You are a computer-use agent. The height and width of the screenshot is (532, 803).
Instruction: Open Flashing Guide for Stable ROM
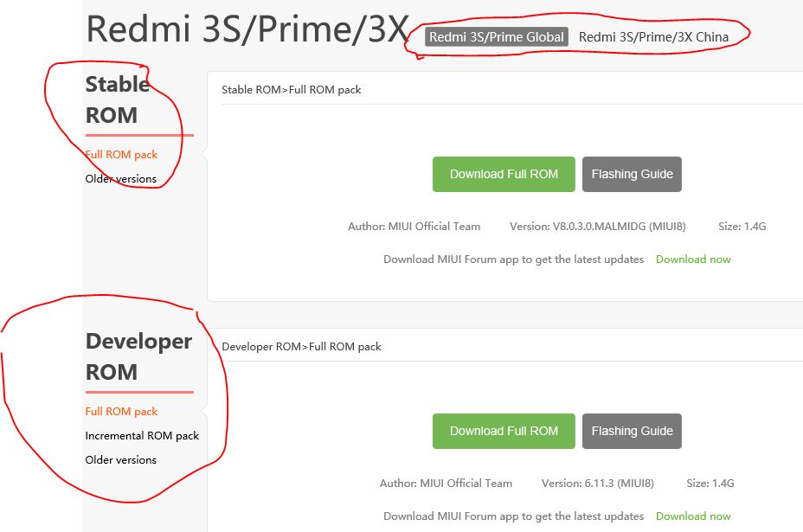click(632, 174)
